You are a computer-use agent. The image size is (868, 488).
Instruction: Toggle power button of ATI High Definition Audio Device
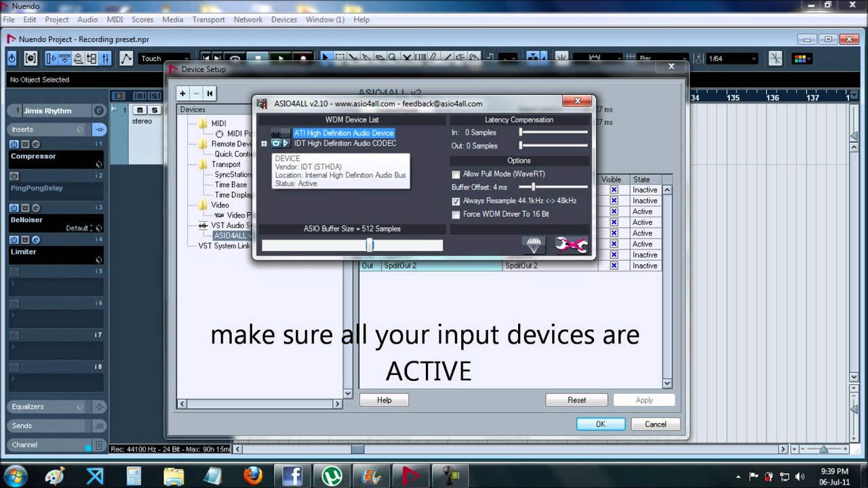point(276,134)
